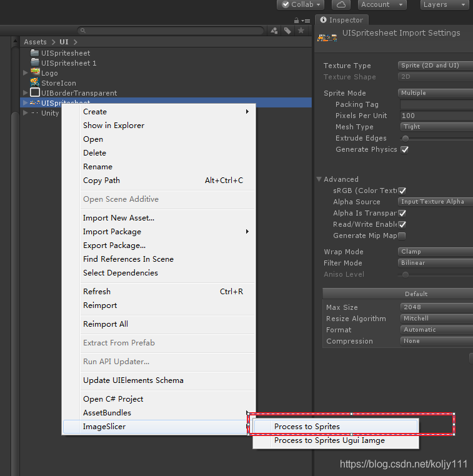Toggle sRGB (Color Texture) checkbox
Screen dimensions: 473x476
(402, 191)
